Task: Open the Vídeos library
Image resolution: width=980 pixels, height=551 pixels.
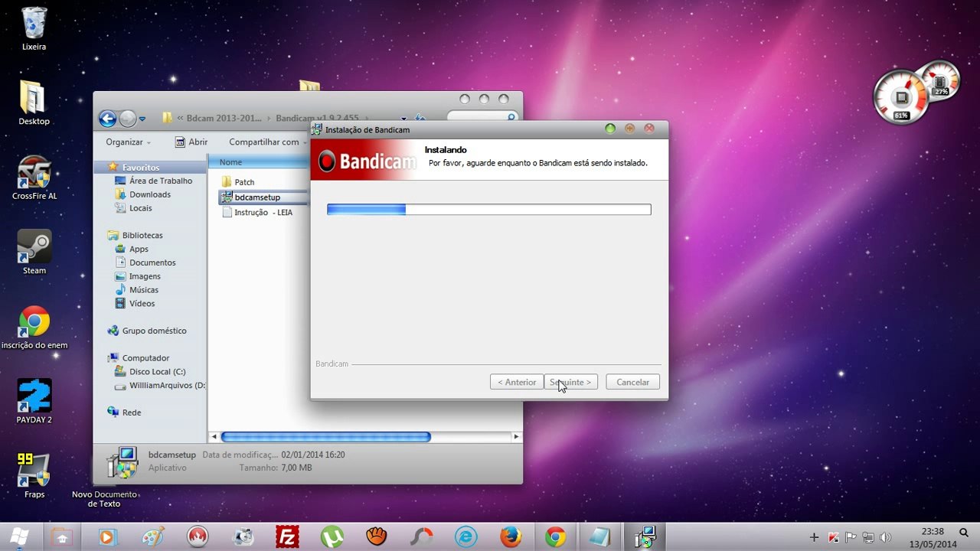Action: [x=142, y=304]
